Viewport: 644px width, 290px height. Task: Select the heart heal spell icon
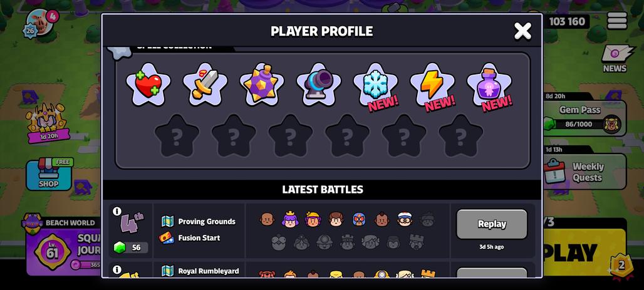[x=148, y=85]
